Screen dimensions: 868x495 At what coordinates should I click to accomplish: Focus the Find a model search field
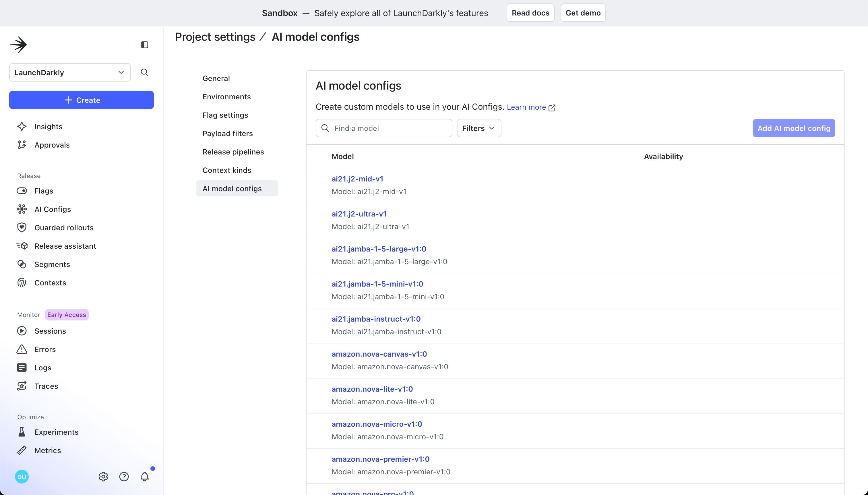point(384,128)
